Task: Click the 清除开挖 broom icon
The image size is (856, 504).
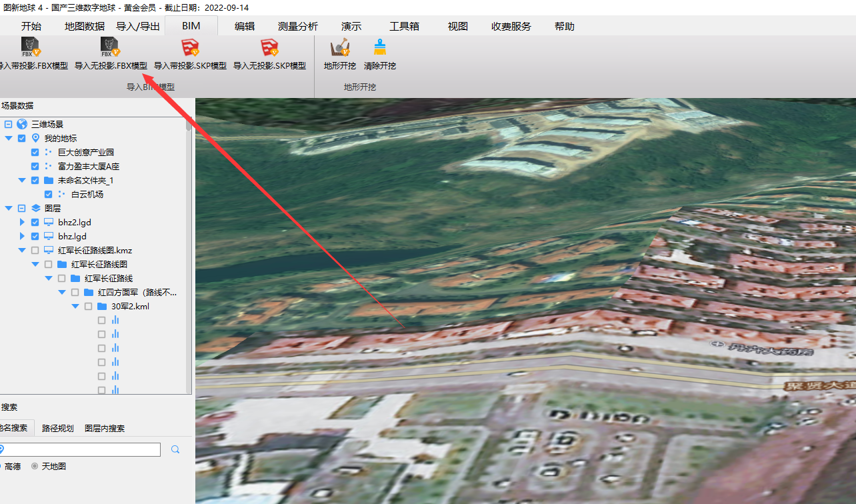Action: click(x=380, y=48)
